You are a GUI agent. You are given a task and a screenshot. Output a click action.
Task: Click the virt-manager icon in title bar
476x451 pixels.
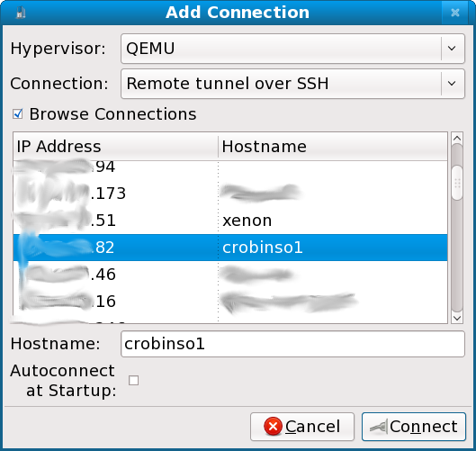(21, 13)
